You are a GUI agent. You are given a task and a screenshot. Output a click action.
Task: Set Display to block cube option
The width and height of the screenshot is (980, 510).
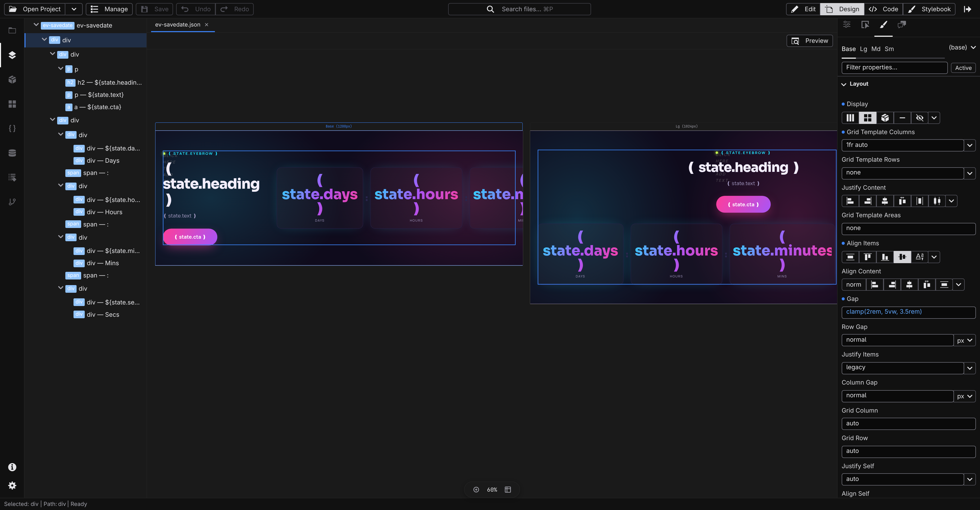click(x=885, y=118)
